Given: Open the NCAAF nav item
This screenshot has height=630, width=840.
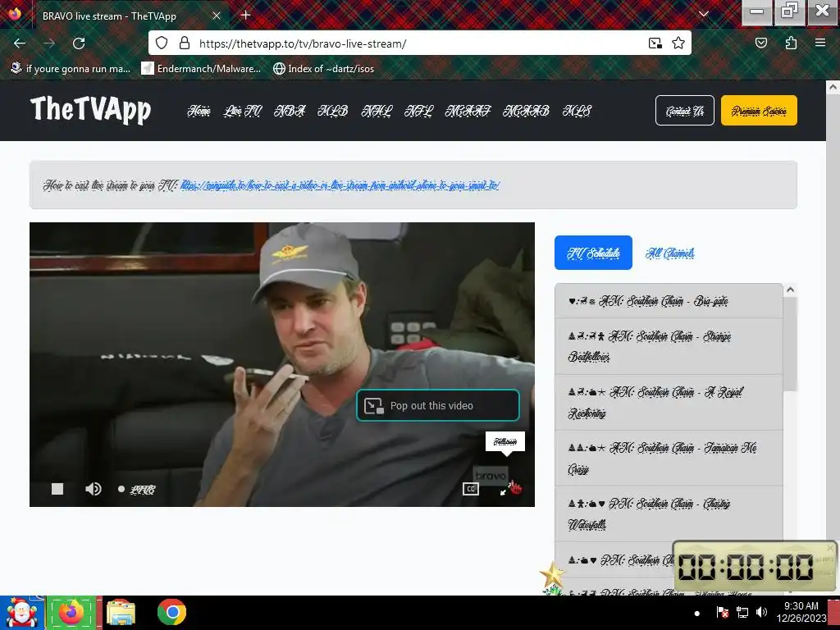Looking at the screenshot, I should pos(468,111).
